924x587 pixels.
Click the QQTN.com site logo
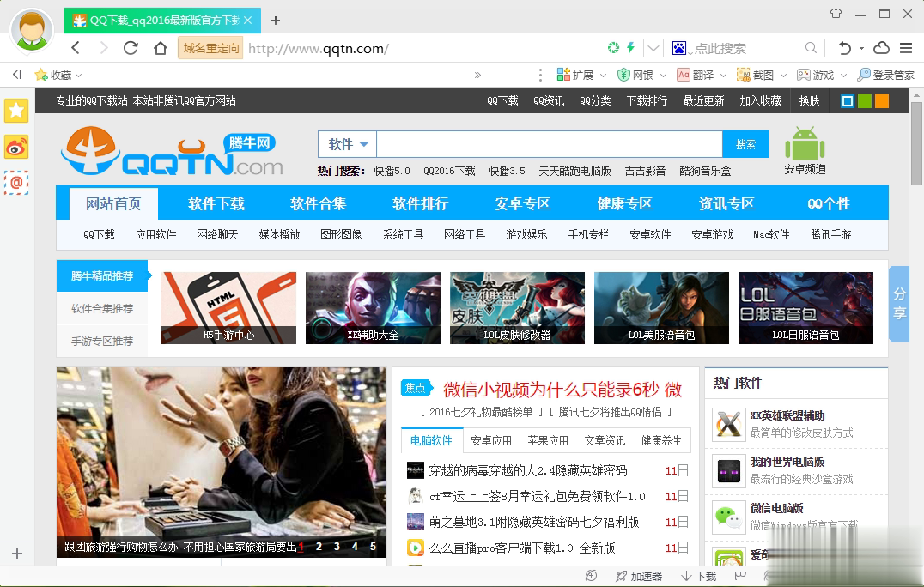(172, 151)
